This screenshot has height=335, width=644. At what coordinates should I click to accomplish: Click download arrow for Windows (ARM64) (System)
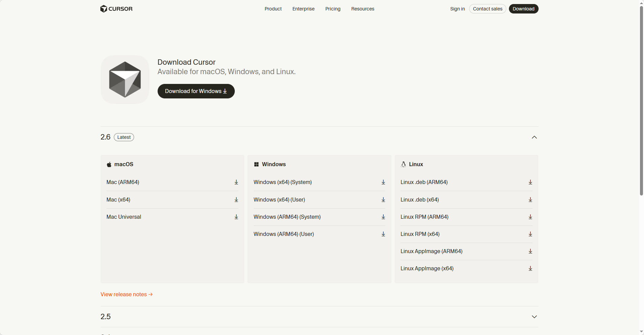coord(383,217)
